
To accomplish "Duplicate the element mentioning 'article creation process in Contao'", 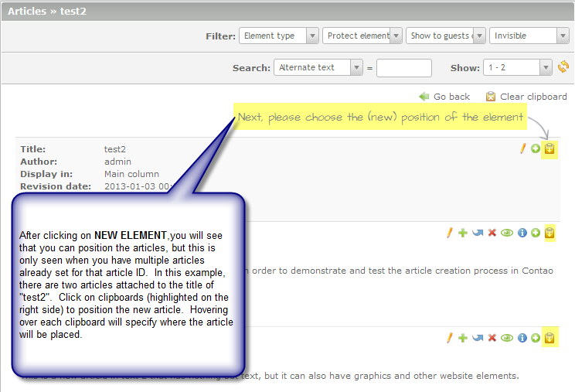I will 463,233.
